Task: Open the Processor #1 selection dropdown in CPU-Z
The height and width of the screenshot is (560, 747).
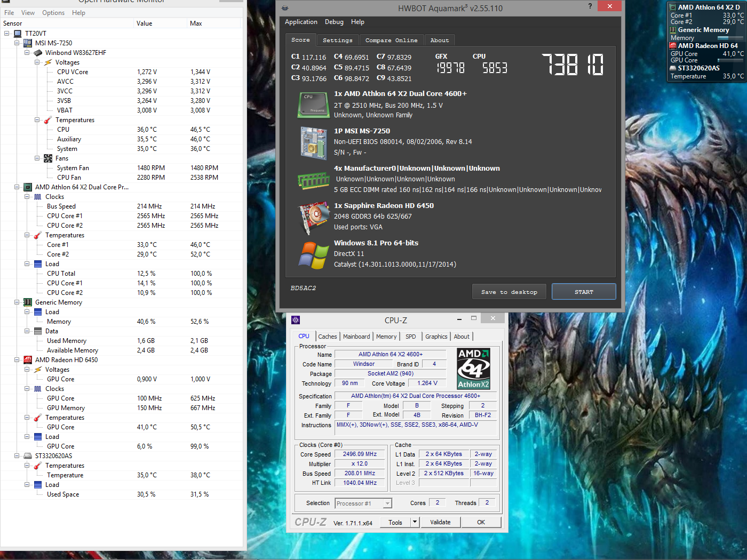Action: [x=387, y=503]
